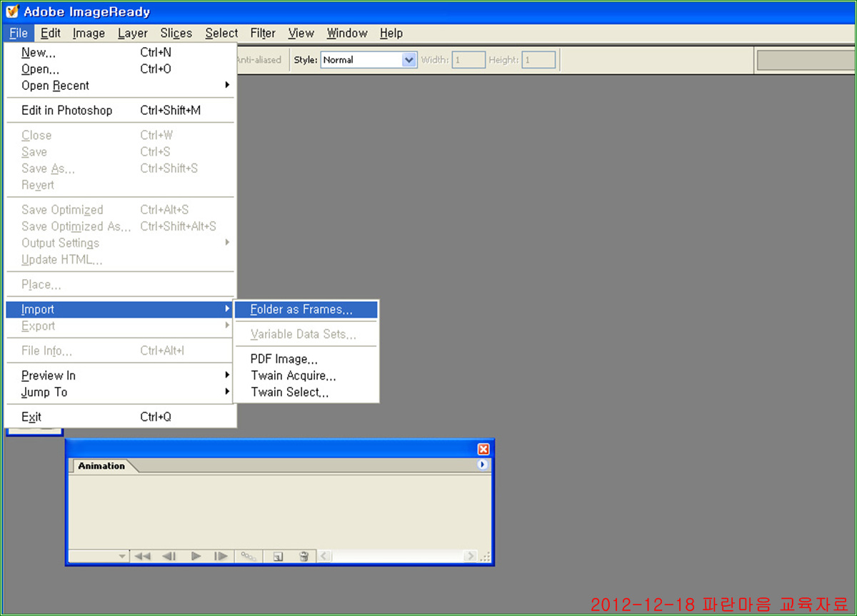Duplicate current frame icon in Animation palette
Viewport: 857px width, 616px height.
pos(279,556)
